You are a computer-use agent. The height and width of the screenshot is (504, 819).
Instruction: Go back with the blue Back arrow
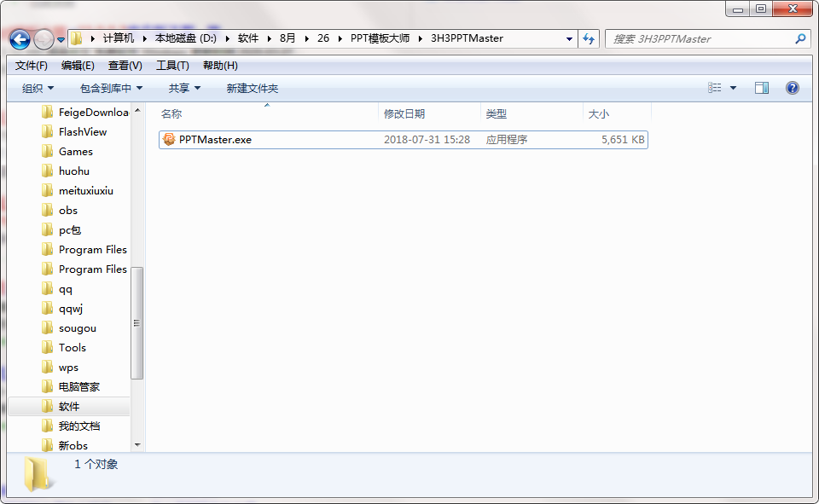(20, 39)
